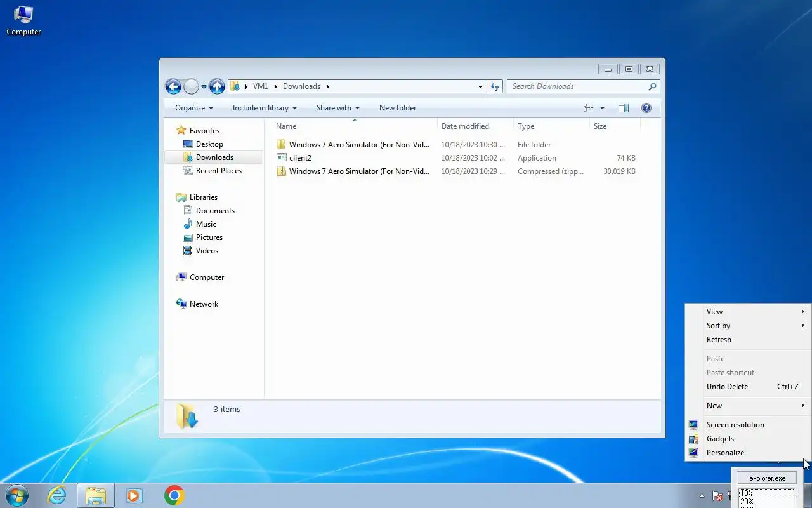Screen dimensions: 812x508
Task: Open address bar previous locations dropdown
Action: click(x=480, y=86)
